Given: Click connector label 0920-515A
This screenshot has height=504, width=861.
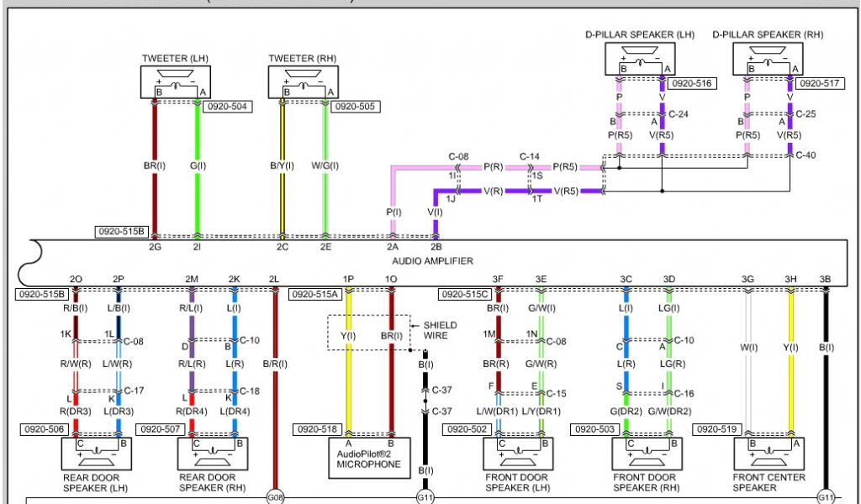Looking at the screenshot, I should [x=314, y=294].
